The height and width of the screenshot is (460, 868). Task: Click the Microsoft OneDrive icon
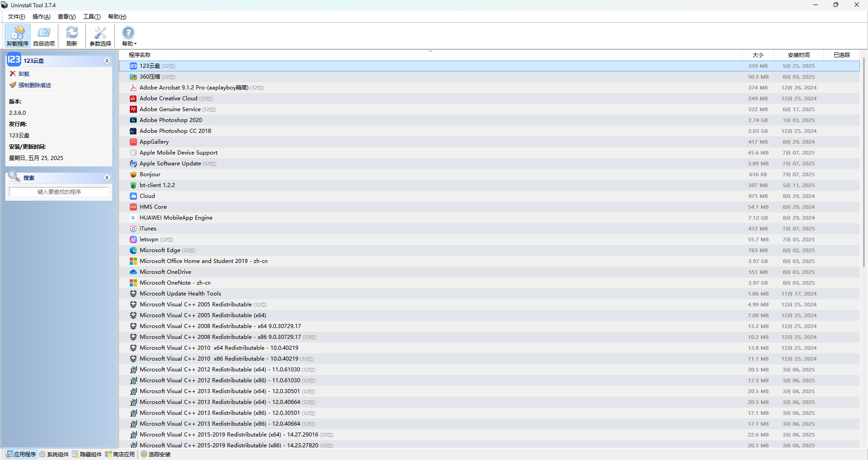click(133, 272)
